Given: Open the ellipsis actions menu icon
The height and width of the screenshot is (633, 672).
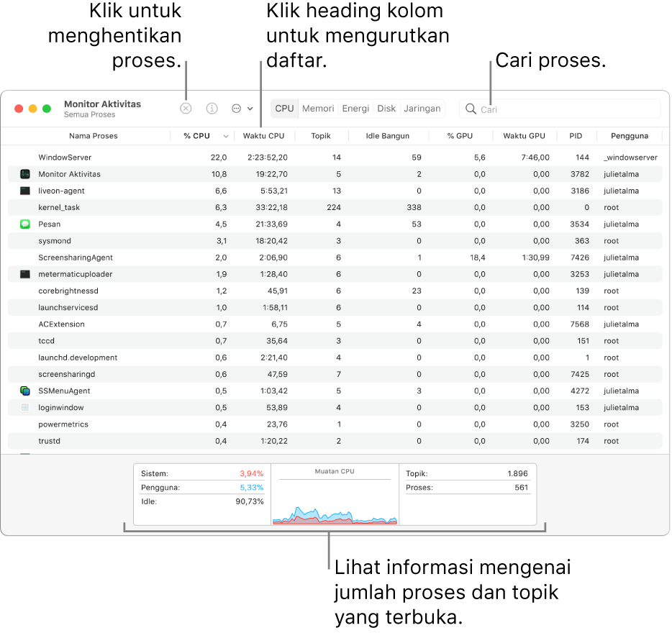Looking at the screenshot, I should (236, 109).
